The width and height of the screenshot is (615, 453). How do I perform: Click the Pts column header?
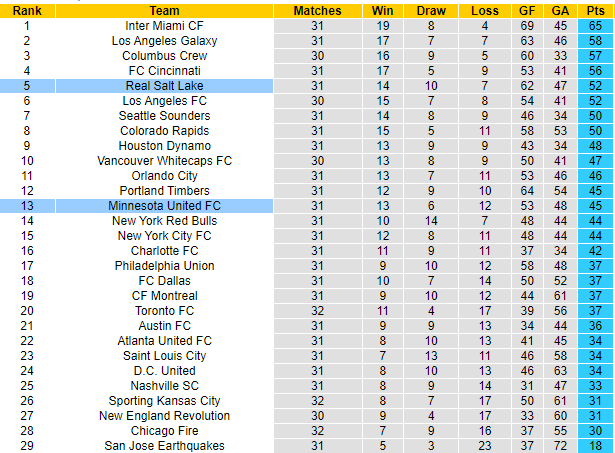594,10
